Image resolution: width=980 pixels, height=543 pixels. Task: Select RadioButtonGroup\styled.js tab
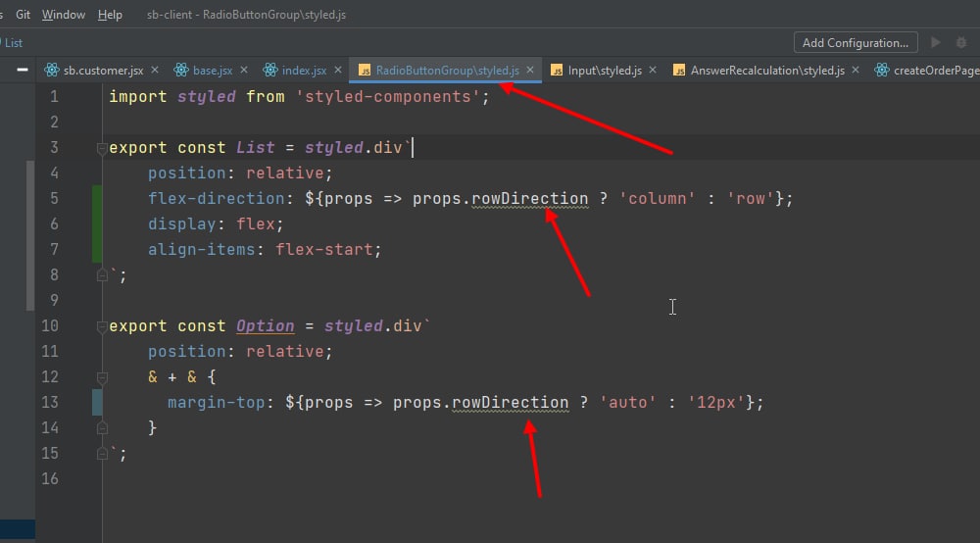448,71
